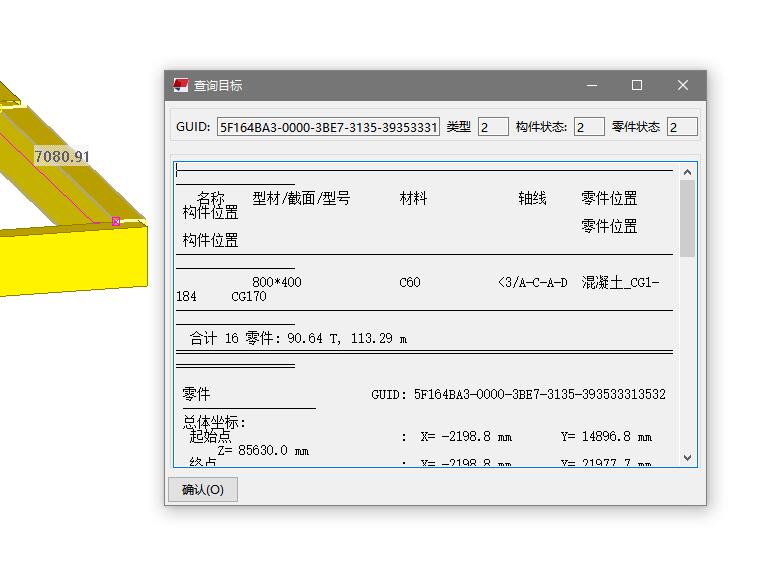Click the 800*400 section value
Screen dimensions: 775x582
[x=276, y=282]
